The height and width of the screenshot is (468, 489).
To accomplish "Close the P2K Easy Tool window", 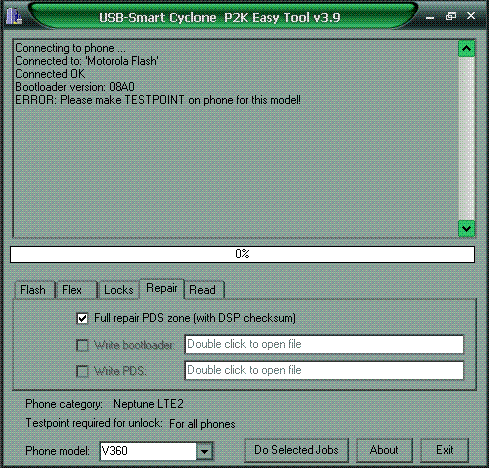I will pos(471,16).
